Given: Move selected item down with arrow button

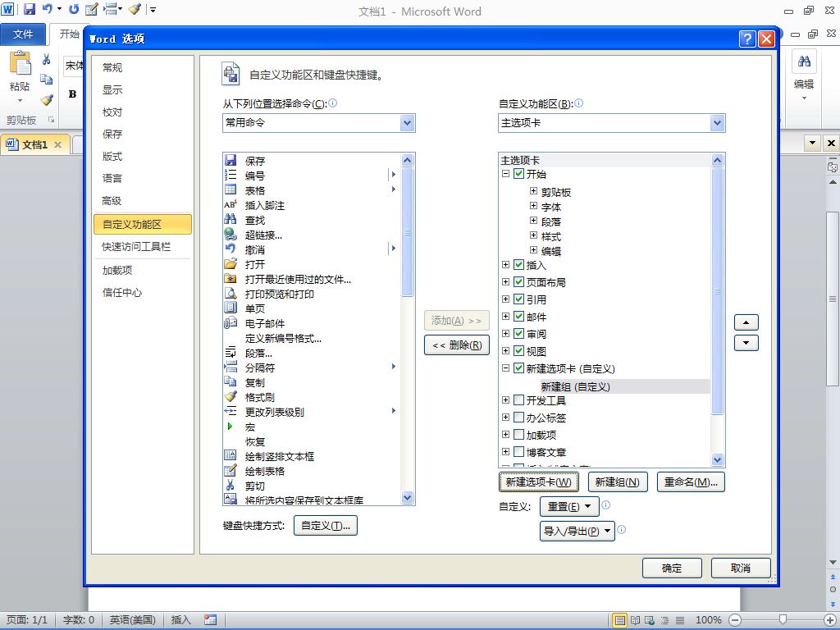Looking at the screenshot, I should (746, 343).
